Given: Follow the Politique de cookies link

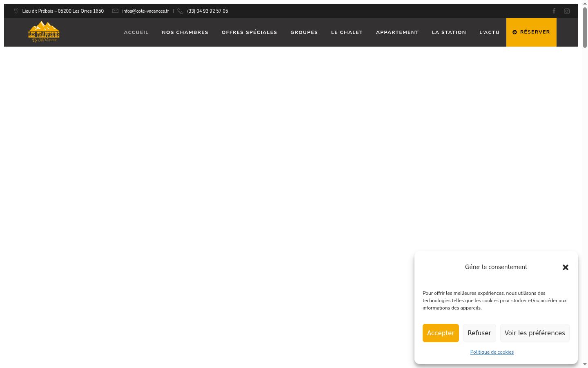Looking at the screenshot, I should (492, 352).
